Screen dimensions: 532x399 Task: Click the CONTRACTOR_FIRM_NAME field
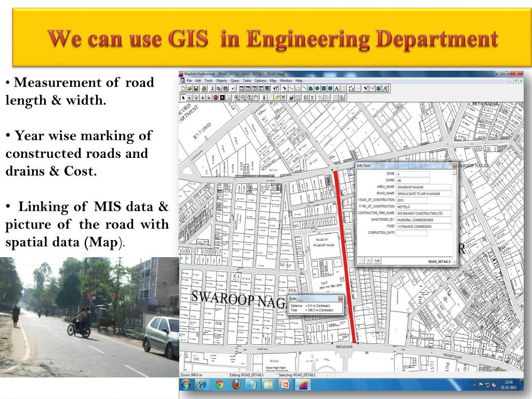pos(424,213)
